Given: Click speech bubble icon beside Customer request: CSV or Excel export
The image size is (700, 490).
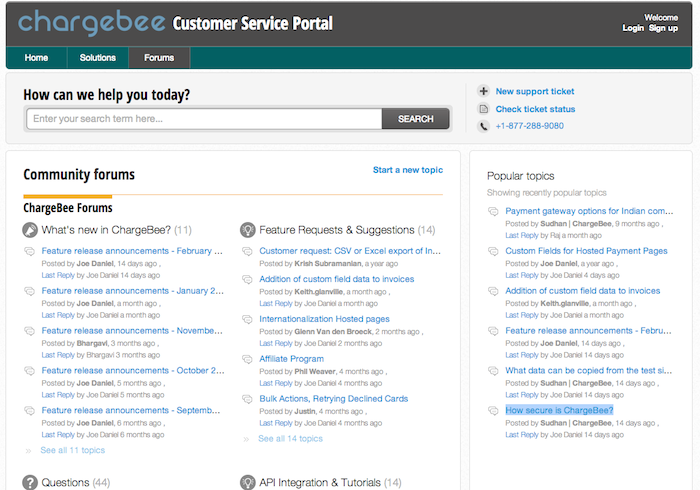Looking at the screenshot, I should point(247,251).
